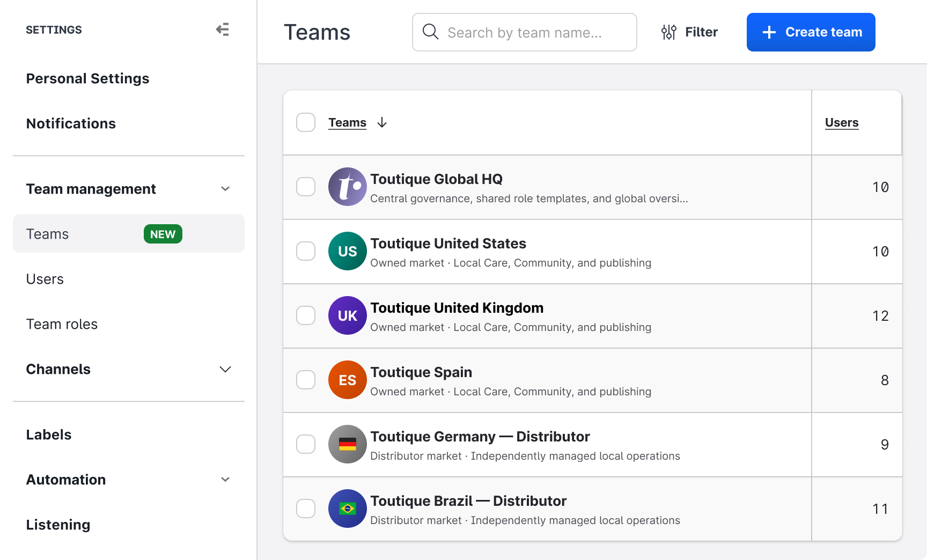Click the NEW badge next to Teams

163,234
